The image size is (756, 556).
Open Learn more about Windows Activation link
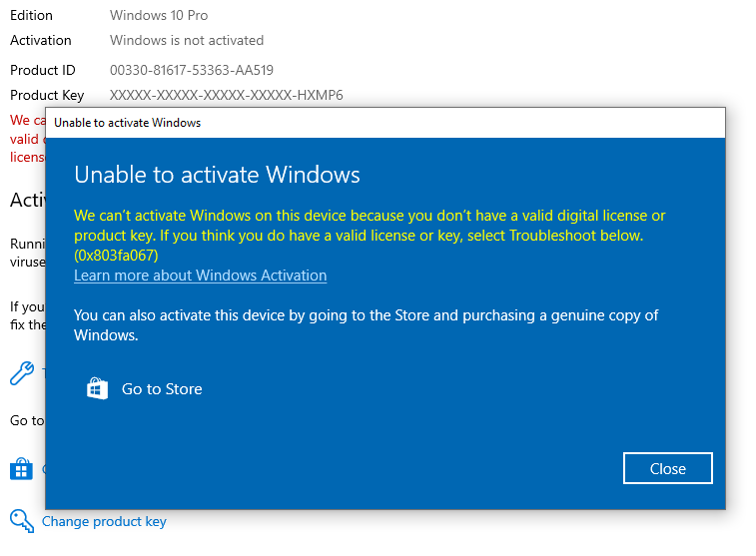[x=200, y=276]
